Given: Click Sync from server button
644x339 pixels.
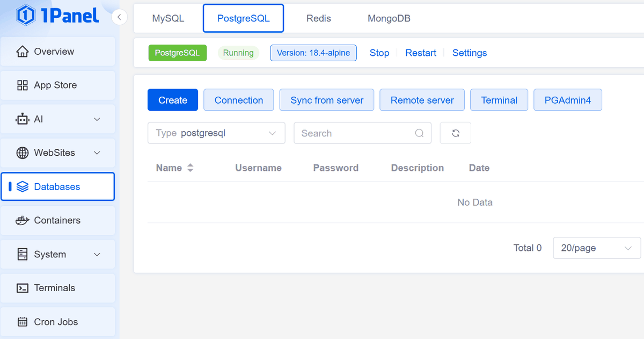Looking at the screenshot, I should tap(327, 100).
